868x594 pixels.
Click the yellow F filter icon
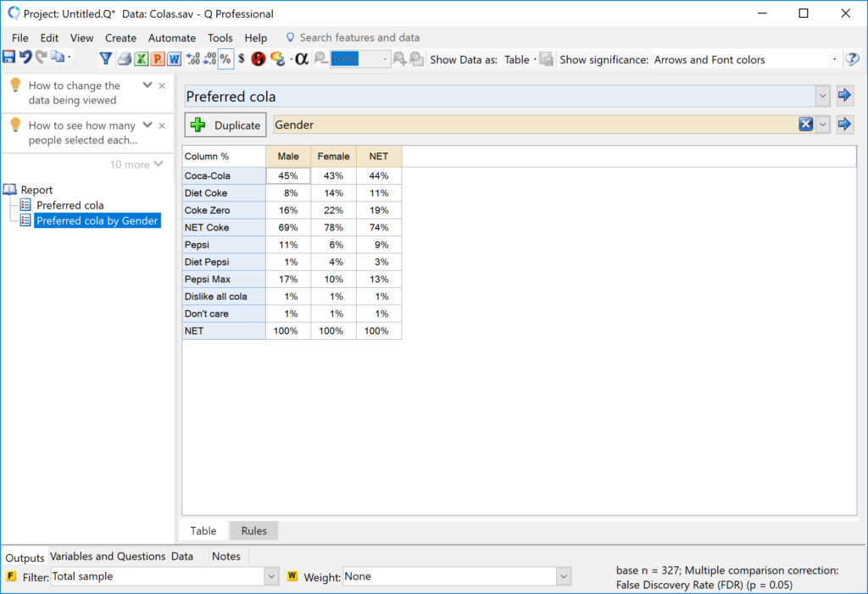10,576
